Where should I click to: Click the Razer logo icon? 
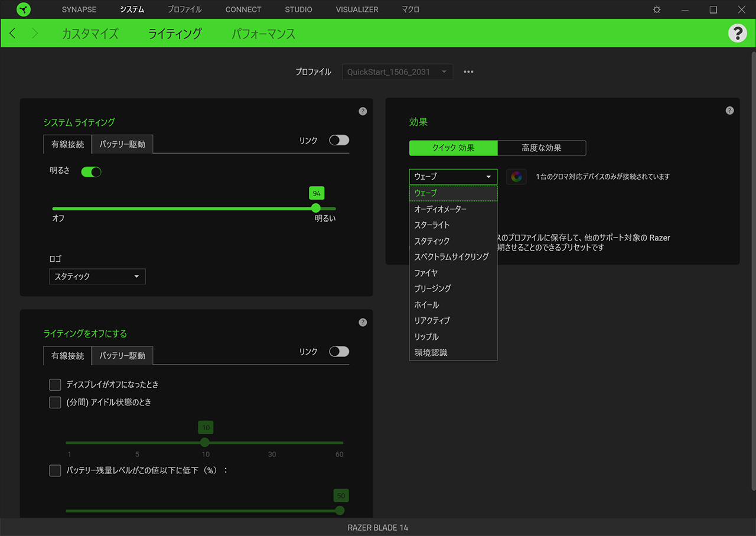pos(24,9)
